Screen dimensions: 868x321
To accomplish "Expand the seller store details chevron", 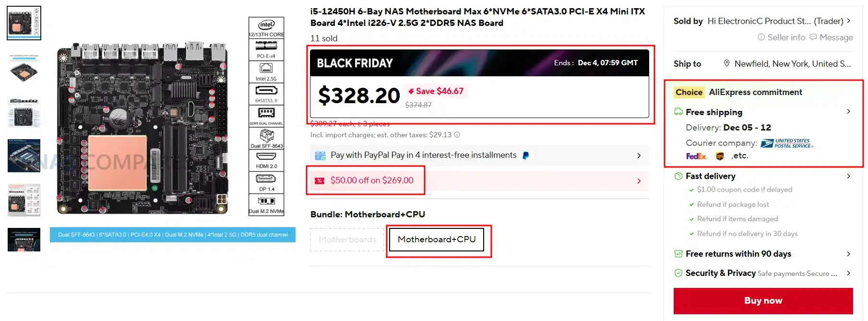I will 849,21.
